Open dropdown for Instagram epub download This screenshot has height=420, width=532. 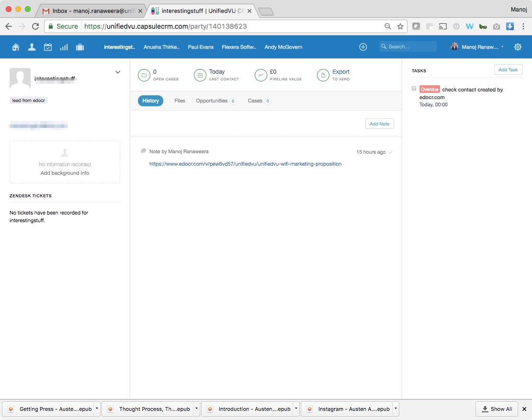coord(396,409)
